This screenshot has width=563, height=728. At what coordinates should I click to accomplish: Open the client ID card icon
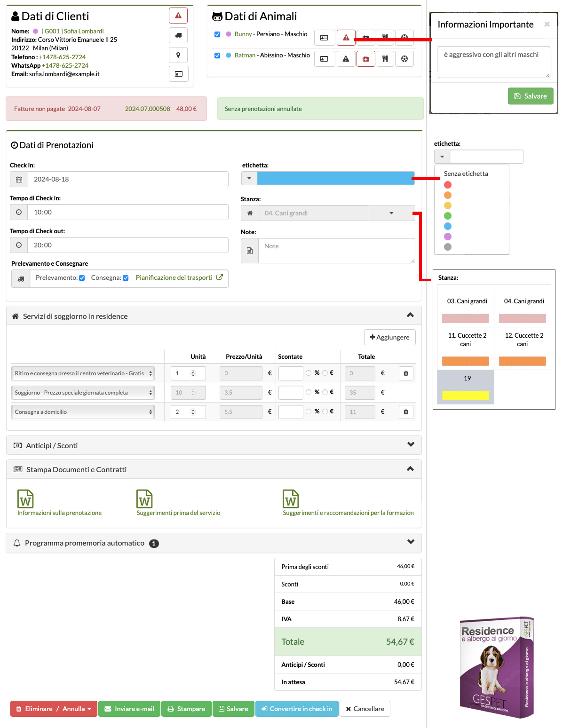coord(178,74)
